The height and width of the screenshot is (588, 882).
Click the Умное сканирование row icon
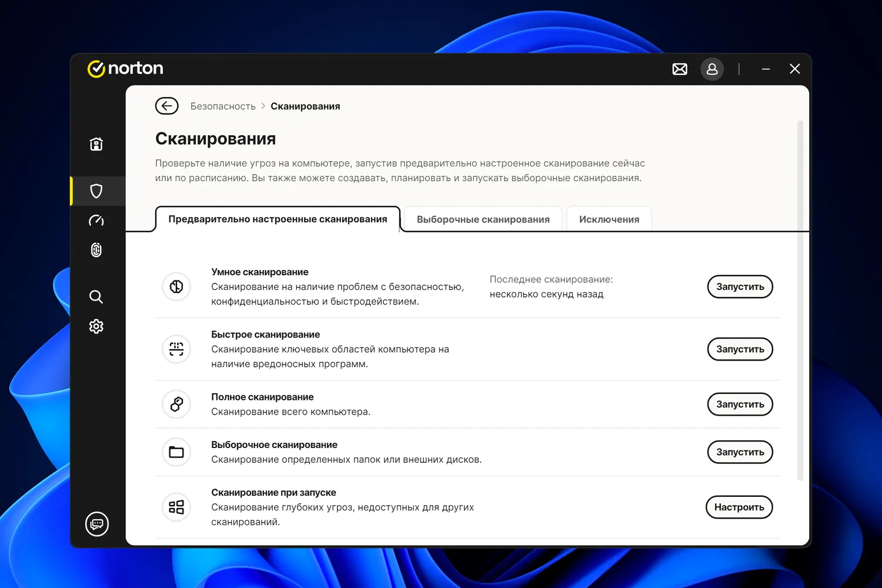[x=176, y=287]
